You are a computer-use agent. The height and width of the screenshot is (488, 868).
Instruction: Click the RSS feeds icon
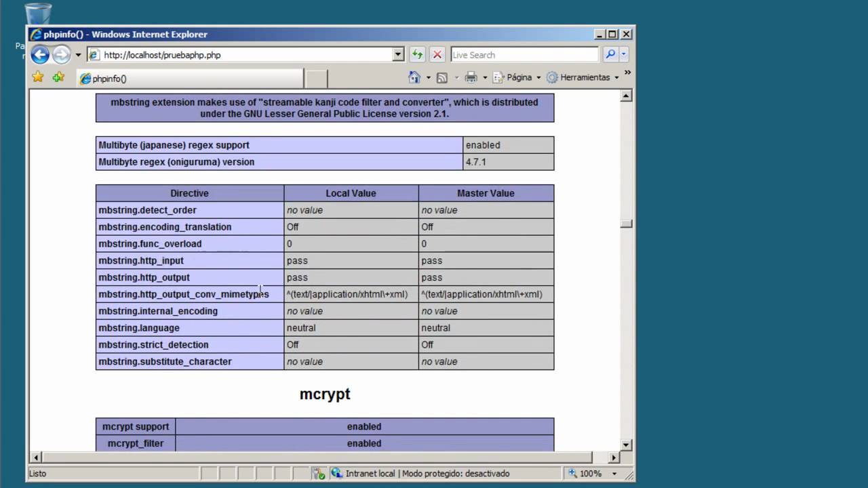pyautogui.click(x=442, y=77)
